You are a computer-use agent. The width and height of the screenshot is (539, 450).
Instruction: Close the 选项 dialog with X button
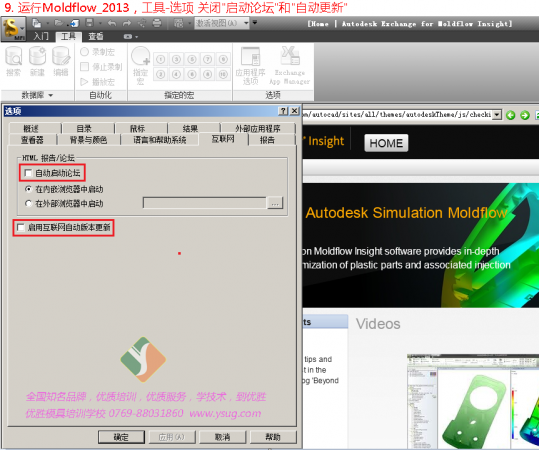click(x=294, y=111)
